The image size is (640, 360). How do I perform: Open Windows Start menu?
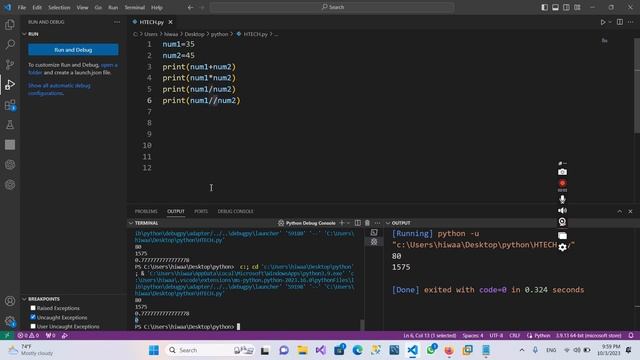tap(154, 350)
